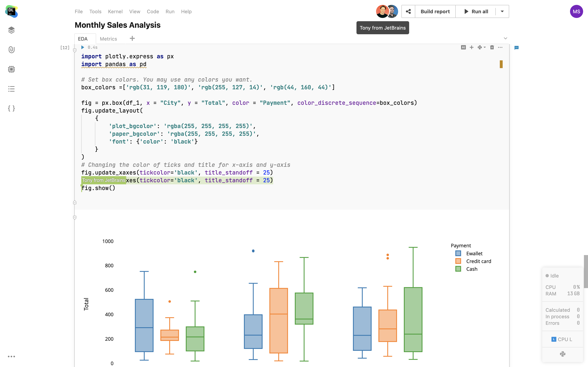The width and height of the screenshot is (588, 367).
Task: Open the machine/chip sidebar panel
Action: coord(11,69)
